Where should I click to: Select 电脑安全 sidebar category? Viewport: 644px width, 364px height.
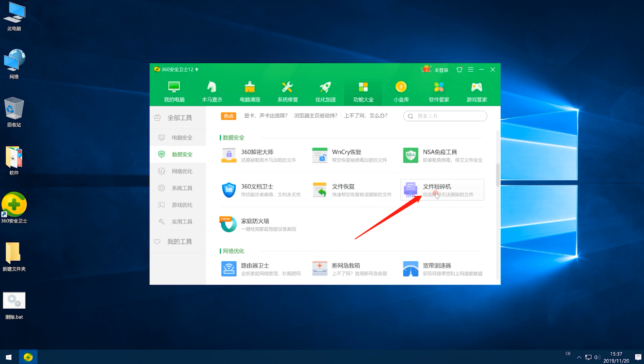[178, 138]
